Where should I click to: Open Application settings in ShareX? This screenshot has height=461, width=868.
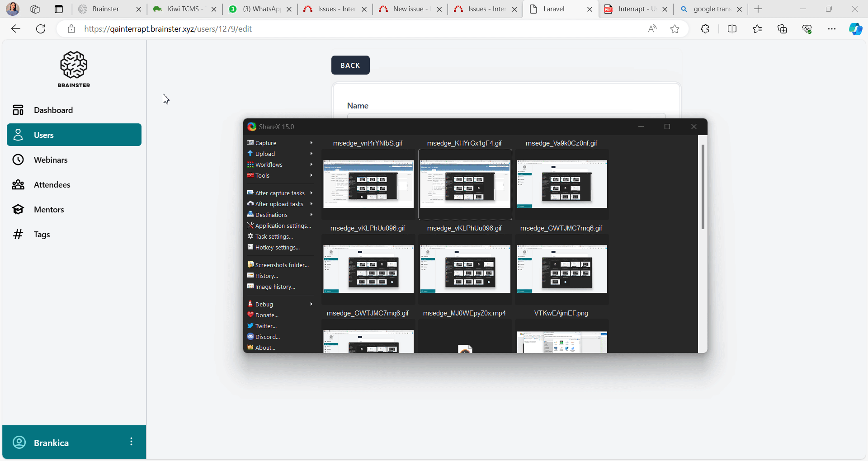pos(283,226)
